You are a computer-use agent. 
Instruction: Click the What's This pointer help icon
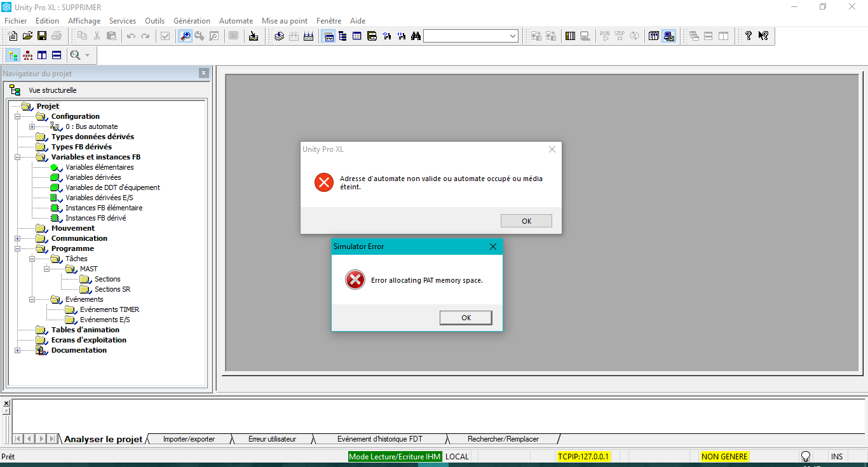(763, 36)
